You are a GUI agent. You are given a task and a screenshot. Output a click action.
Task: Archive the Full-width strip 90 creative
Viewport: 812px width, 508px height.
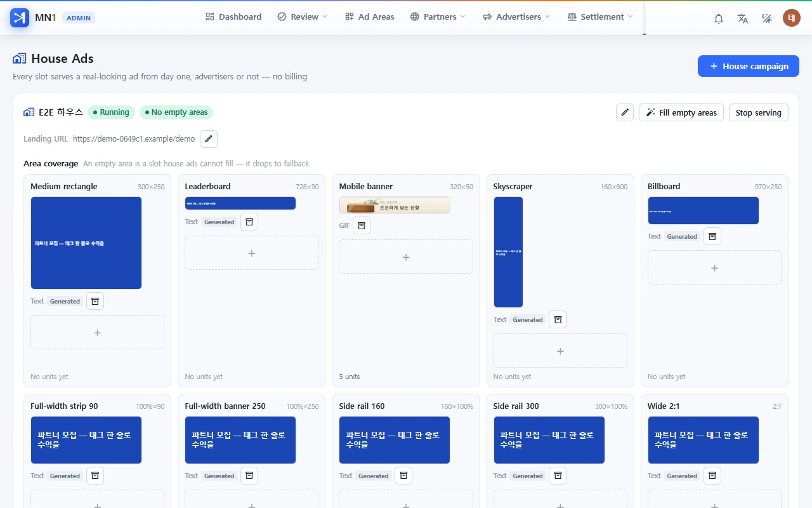[95, 476]
